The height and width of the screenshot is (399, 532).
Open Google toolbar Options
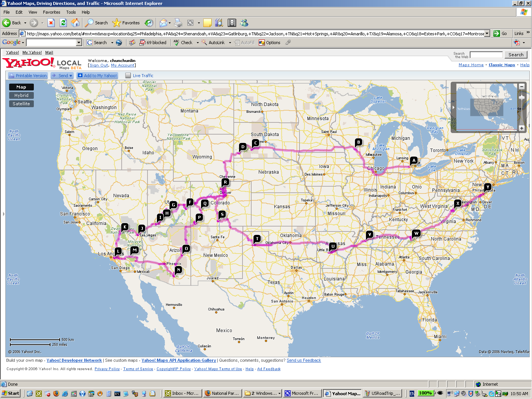269,43
